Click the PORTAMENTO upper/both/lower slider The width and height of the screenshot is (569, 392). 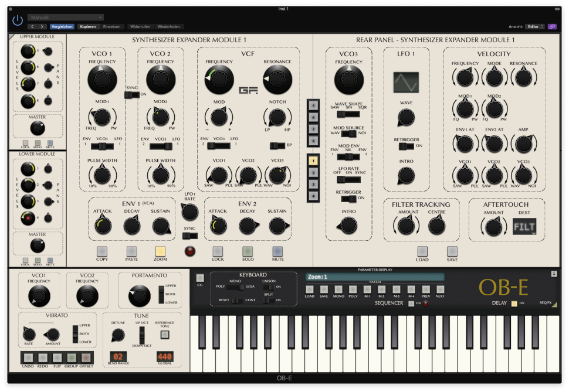(x=161, y=295)
